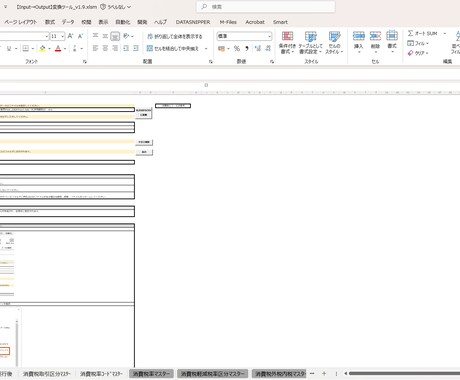Decrease font size with the smaller A icon
This screenshot has width=460, height=380.
[80, 36]
